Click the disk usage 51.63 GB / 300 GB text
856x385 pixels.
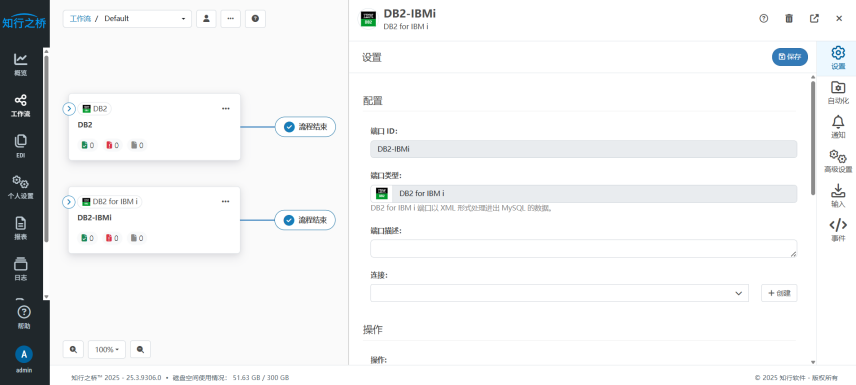pos(261,377)
